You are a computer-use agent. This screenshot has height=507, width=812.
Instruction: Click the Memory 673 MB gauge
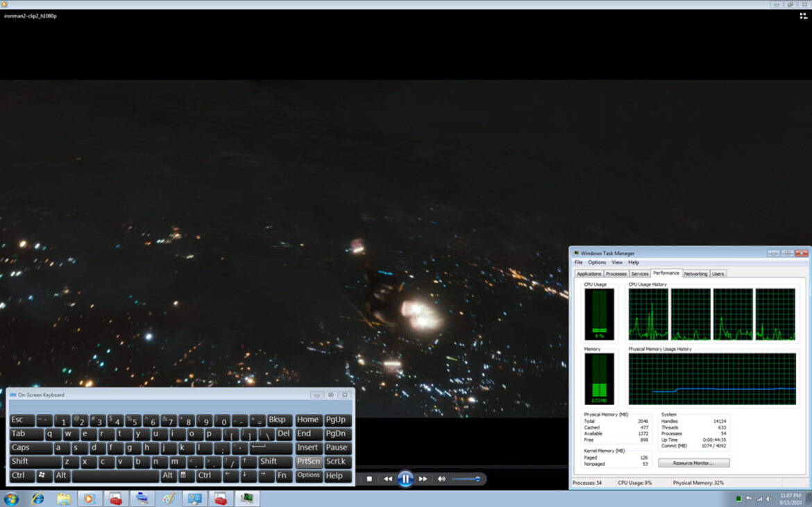(599, 379)
